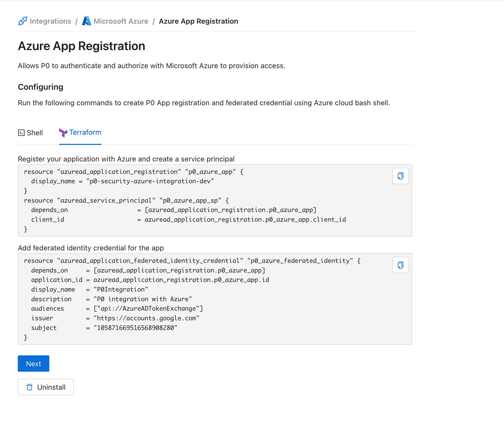This screenshot has height=439, width=504.
Task: Copy the federated identity credential code
Action: click(400, 265)
